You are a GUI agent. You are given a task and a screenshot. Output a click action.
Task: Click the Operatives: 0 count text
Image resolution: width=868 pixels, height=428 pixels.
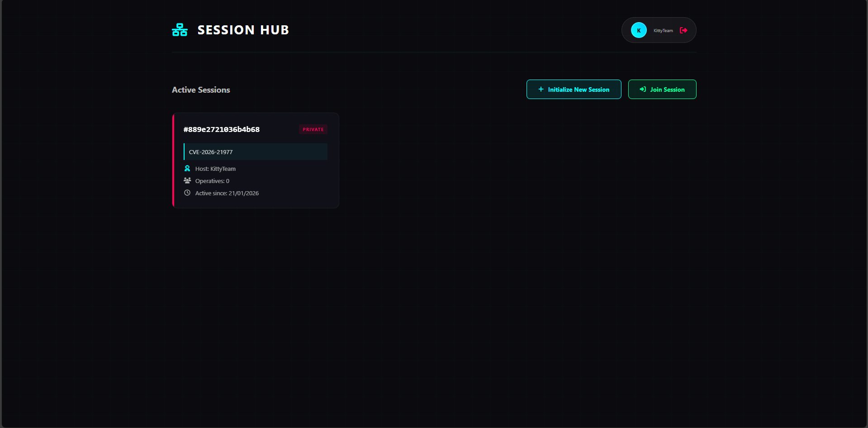click(212, 181)
